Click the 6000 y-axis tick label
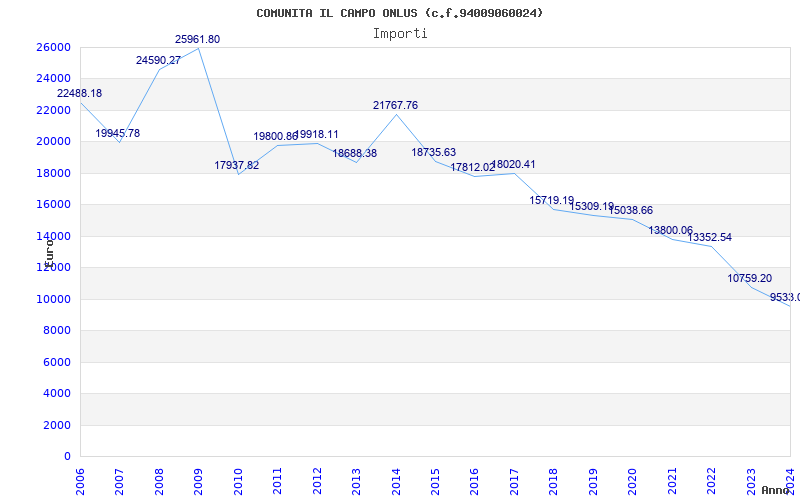The height and width of the screenshot is (500, 800). (57, 362)
